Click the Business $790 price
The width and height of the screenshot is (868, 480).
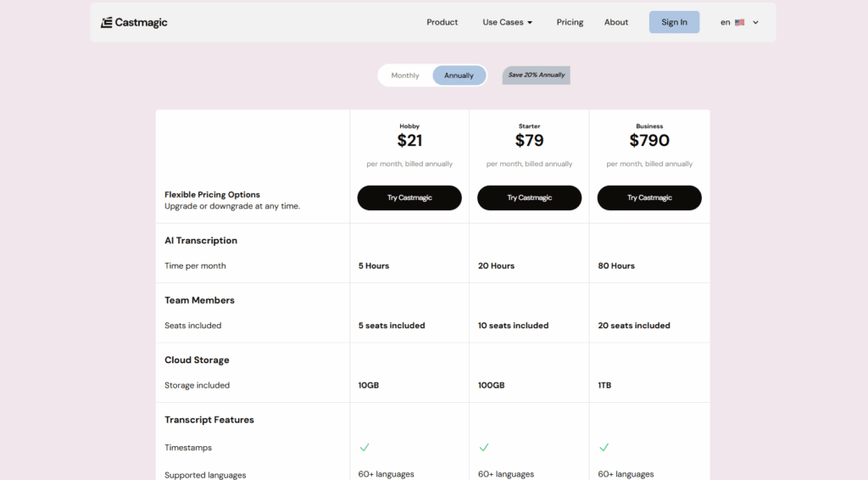(649, 141)
